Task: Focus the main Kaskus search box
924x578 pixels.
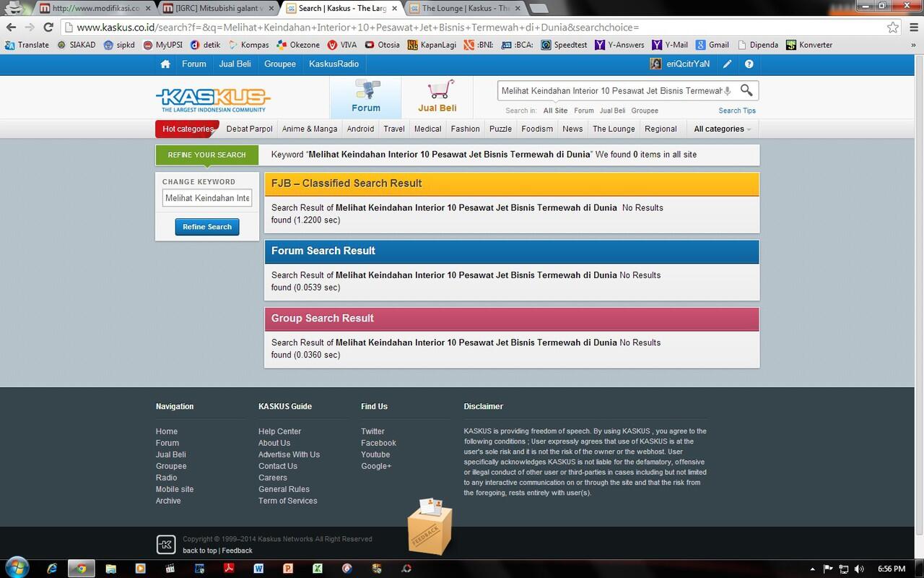Action: [611, 91]
